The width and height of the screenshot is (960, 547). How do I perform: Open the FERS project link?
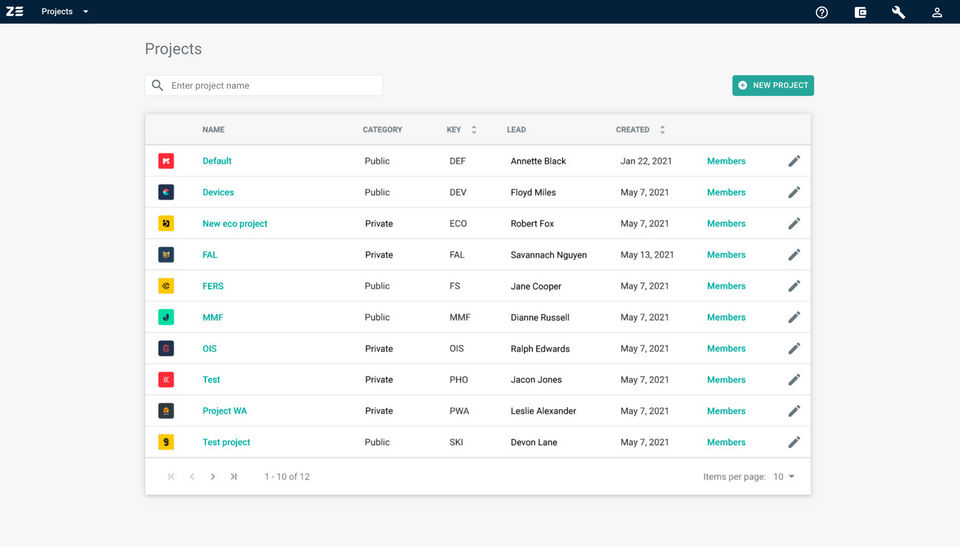213,286
